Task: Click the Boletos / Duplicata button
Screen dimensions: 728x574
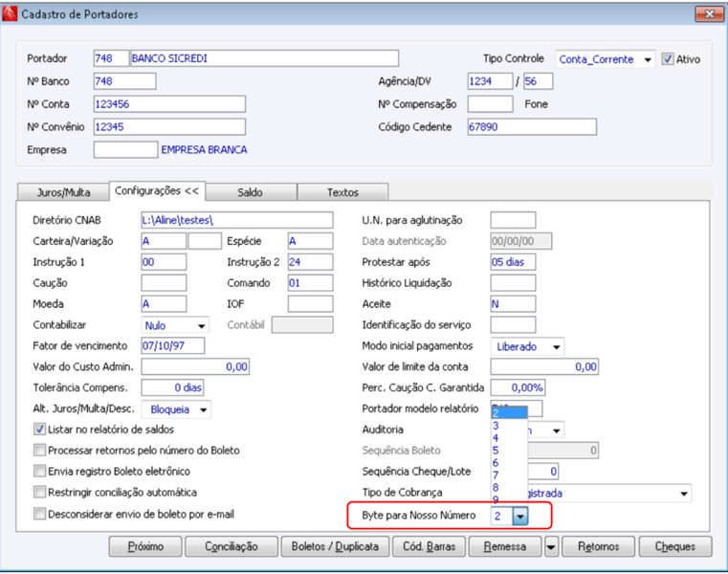Action: pos(335,546)
